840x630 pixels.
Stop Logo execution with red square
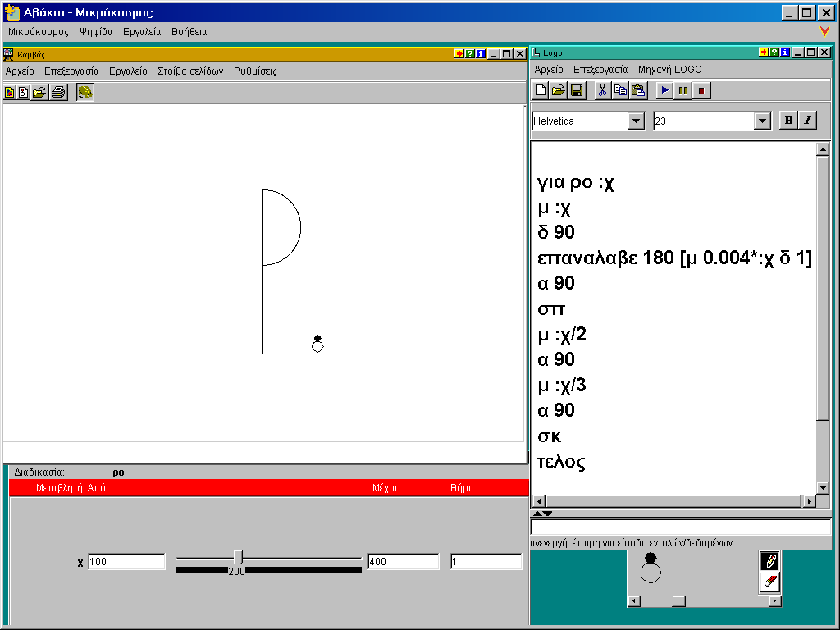click(701, 90)
